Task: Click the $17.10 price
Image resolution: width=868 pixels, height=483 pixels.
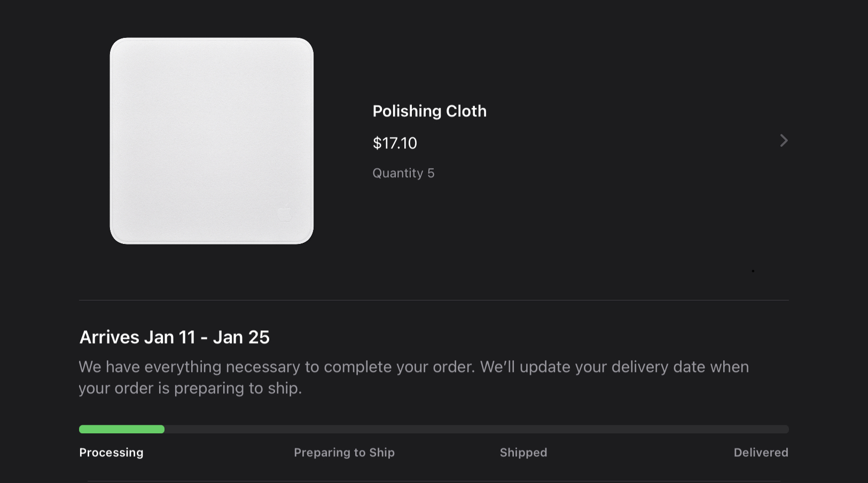Action: click(395, 143)
